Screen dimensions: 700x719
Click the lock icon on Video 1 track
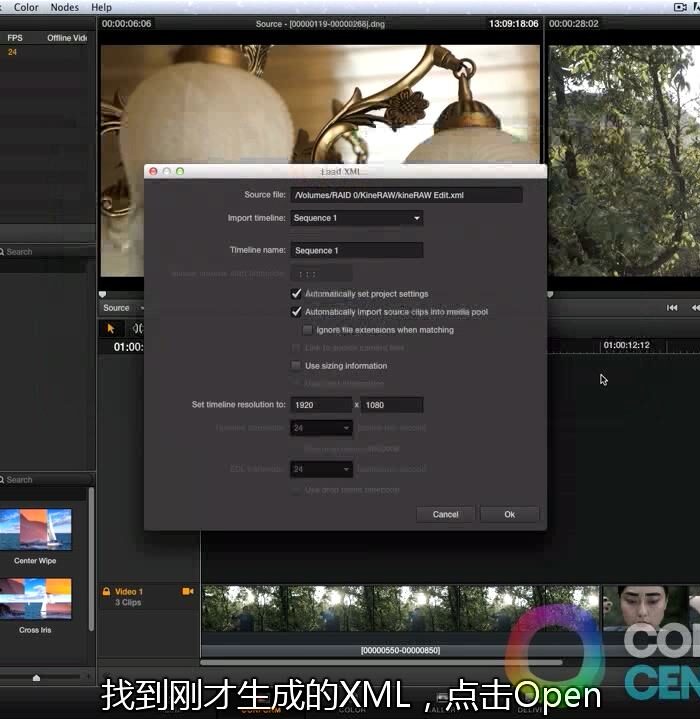pos(106,592)
